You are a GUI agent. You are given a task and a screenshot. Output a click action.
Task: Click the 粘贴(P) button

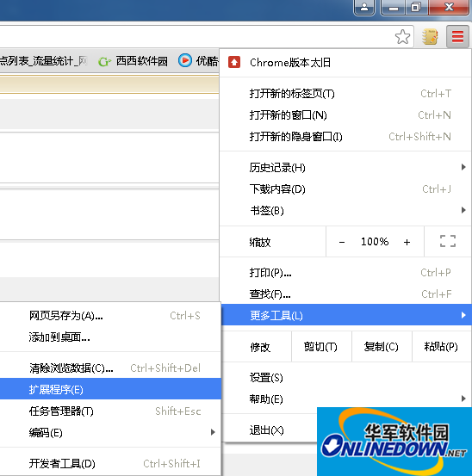[x=441, y=347]
